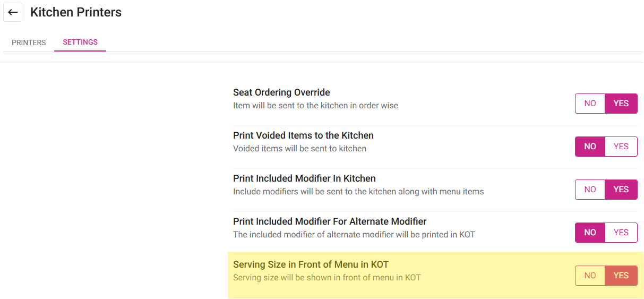Click Print Included Modifier For Alternate Modifier label

(x=330, y=221)
